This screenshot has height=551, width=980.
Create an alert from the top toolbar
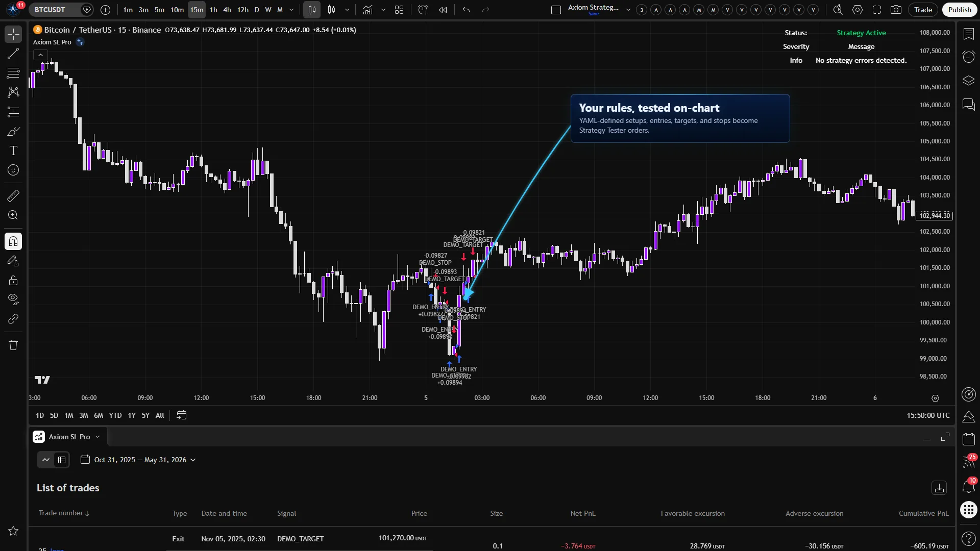pyautogui.click(x=423, y=10)
